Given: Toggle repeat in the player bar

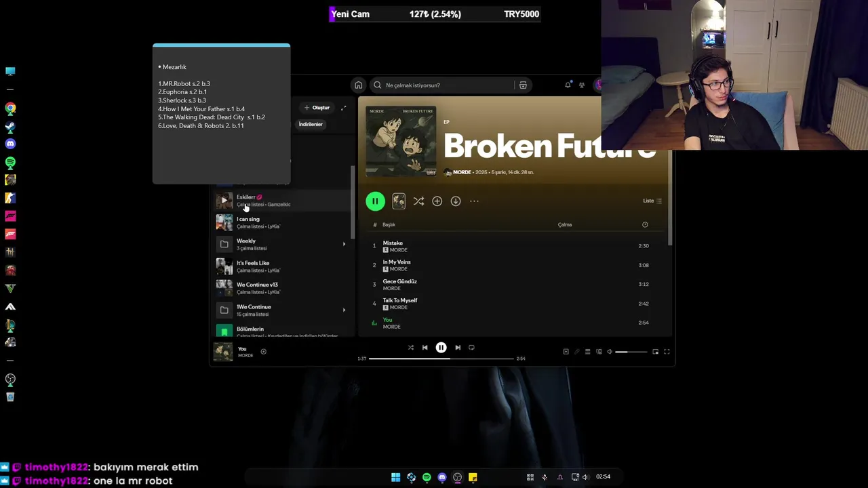Looking at the screenshot, I should point(471,348).
